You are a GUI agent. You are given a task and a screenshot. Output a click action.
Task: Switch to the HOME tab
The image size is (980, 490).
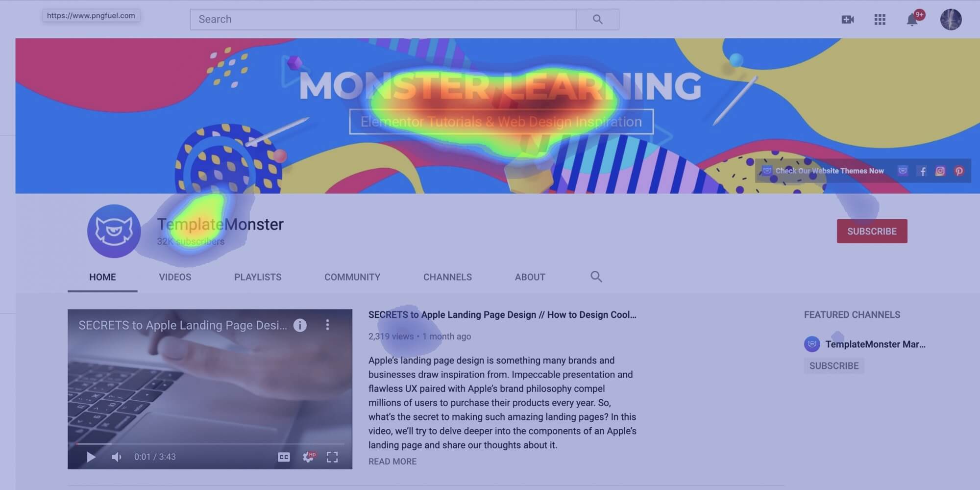coord(102,277)
